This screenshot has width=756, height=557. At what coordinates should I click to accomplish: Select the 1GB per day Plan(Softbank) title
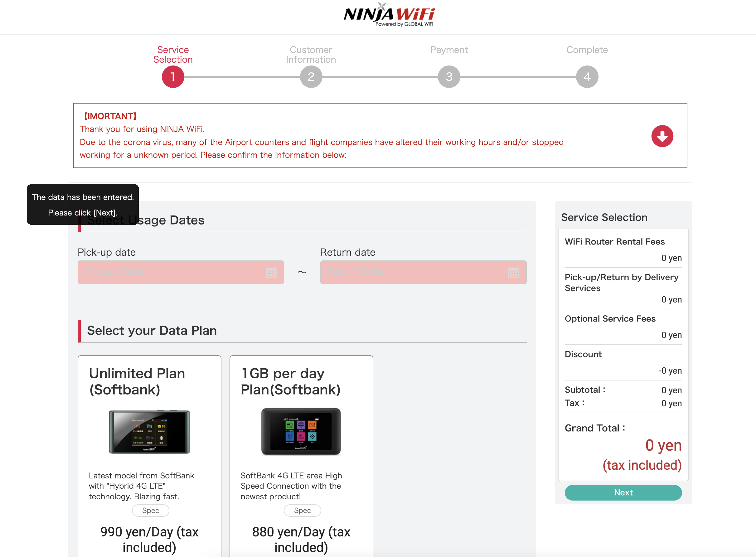point(290,381)
